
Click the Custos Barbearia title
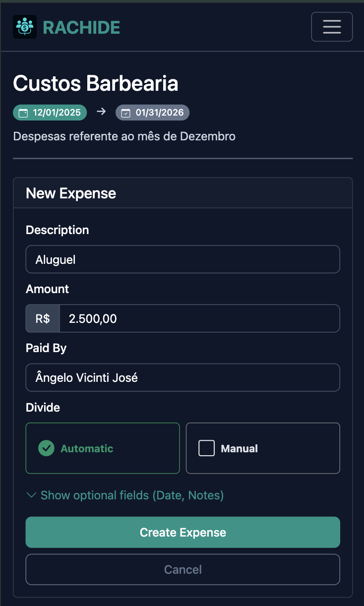pyautogui.click(x=96, y=83)
